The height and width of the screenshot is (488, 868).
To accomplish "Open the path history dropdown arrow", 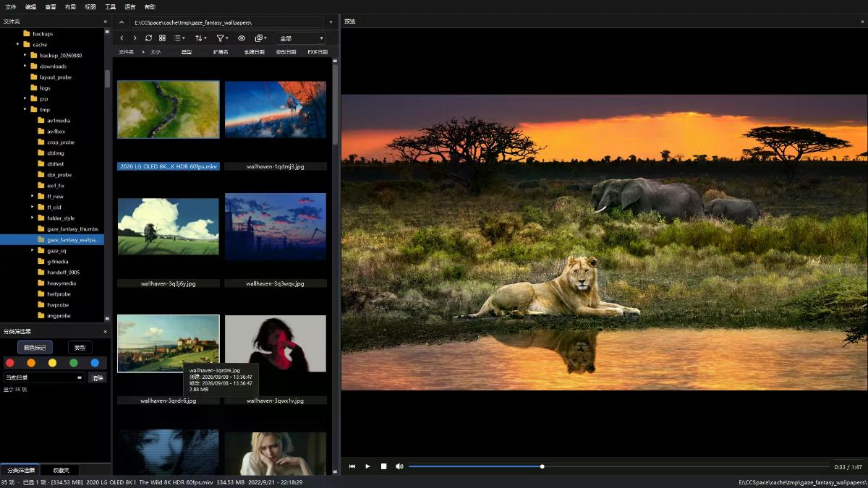I will pyautogui.click(x=331, y=22).
